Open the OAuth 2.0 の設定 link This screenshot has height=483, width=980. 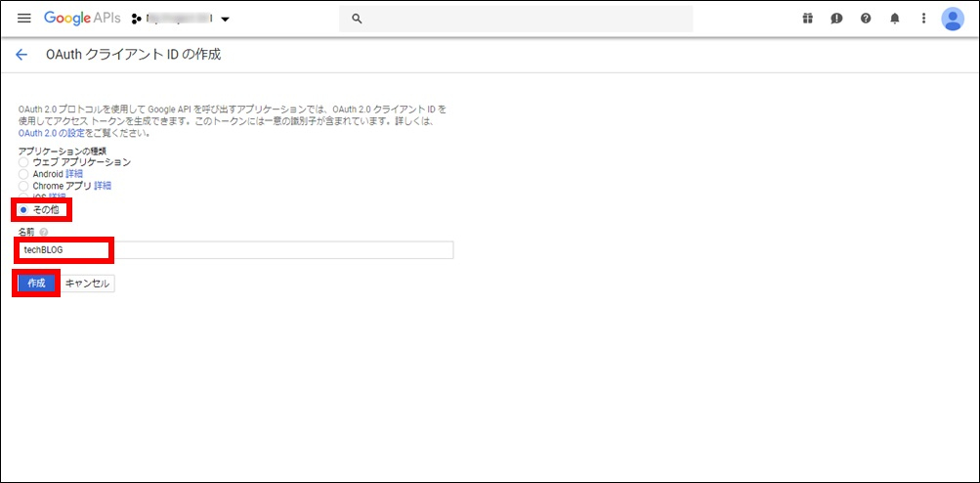(x=52, y=133)
